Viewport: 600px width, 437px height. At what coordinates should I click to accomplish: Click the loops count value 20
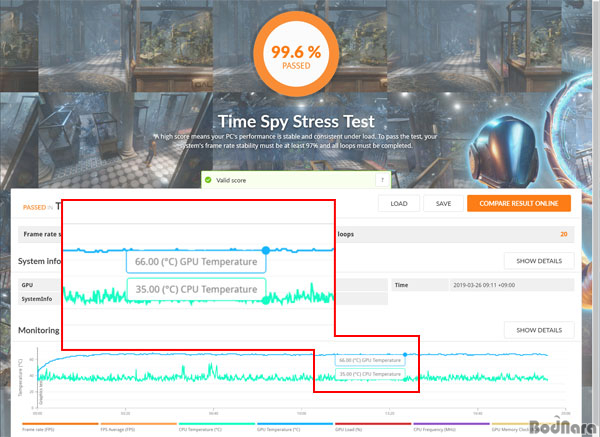(564, 234)
